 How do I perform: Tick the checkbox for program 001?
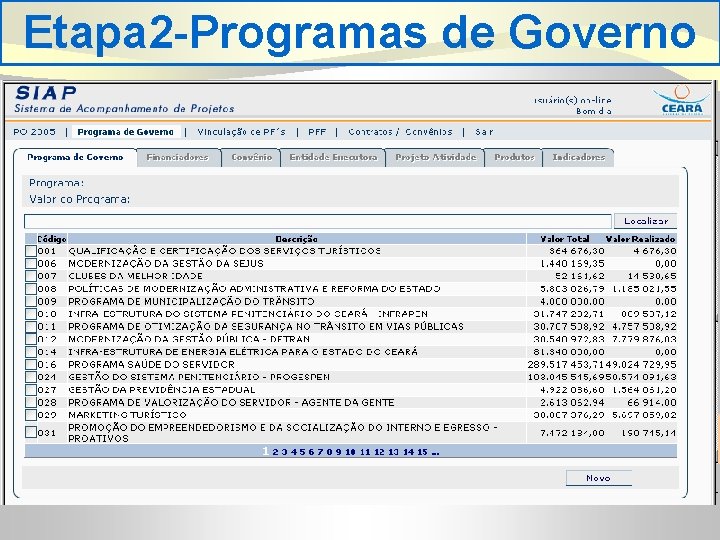click(x=31, y=251)
